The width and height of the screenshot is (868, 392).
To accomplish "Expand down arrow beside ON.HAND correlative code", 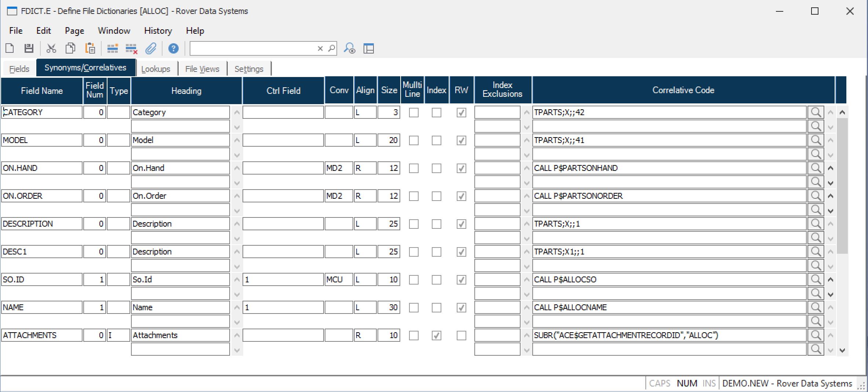I will click(x=831, y=183).
